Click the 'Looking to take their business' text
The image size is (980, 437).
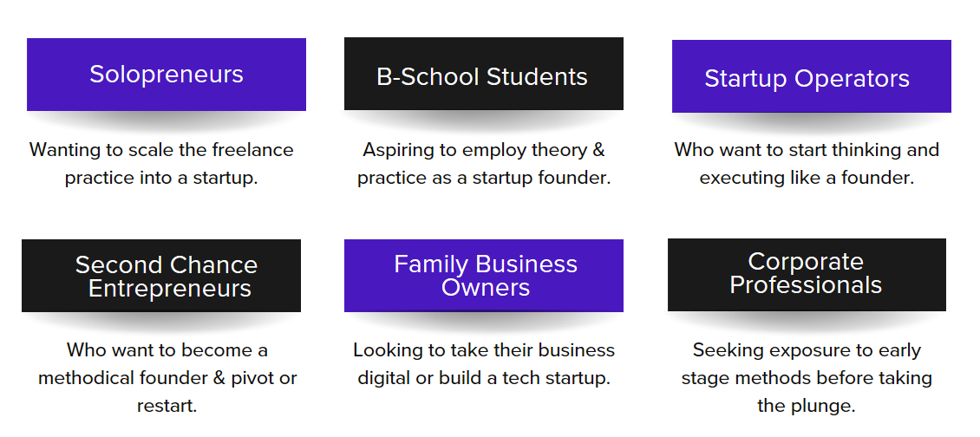pyautogui.click(x=484, y=364)
